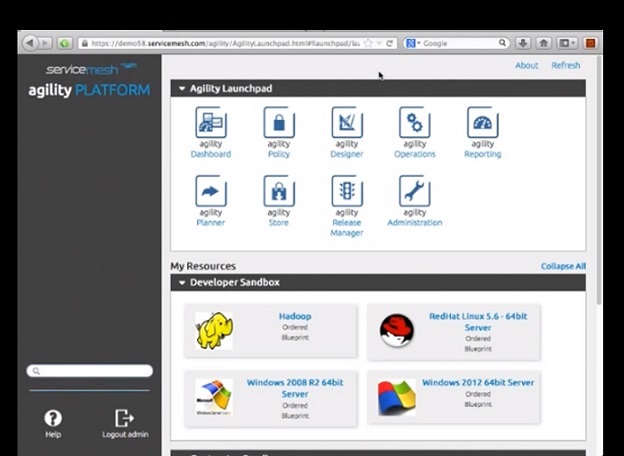The image size is (624, 456).
Task: Open the agility Policy lock icon
Action: click(x=279, y=123)
